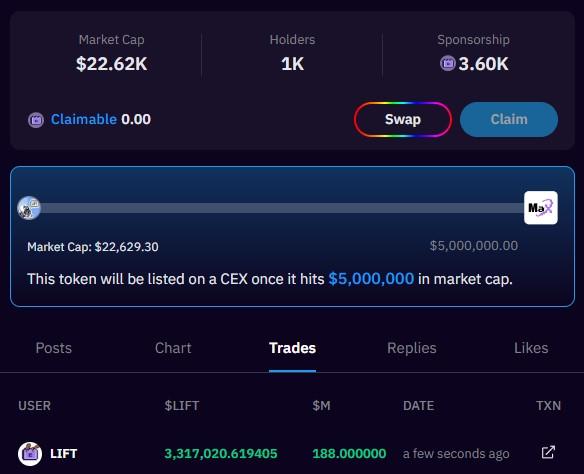584x474 pixels.
Task: Open the Likes tab
Action: (x=531, y=348)
